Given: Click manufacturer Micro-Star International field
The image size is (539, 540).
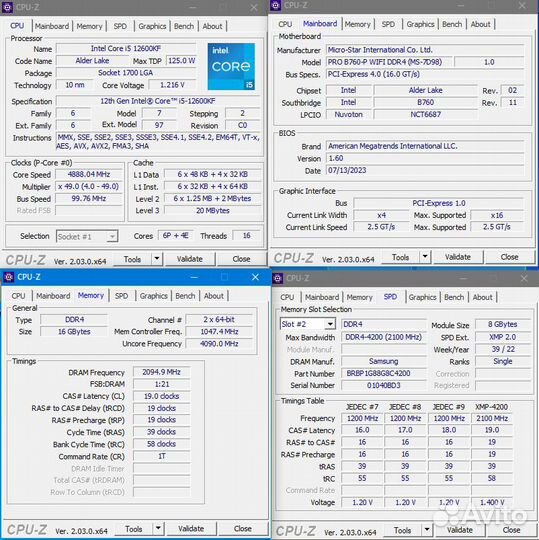Looking at the screenshot, I should 425,50.
